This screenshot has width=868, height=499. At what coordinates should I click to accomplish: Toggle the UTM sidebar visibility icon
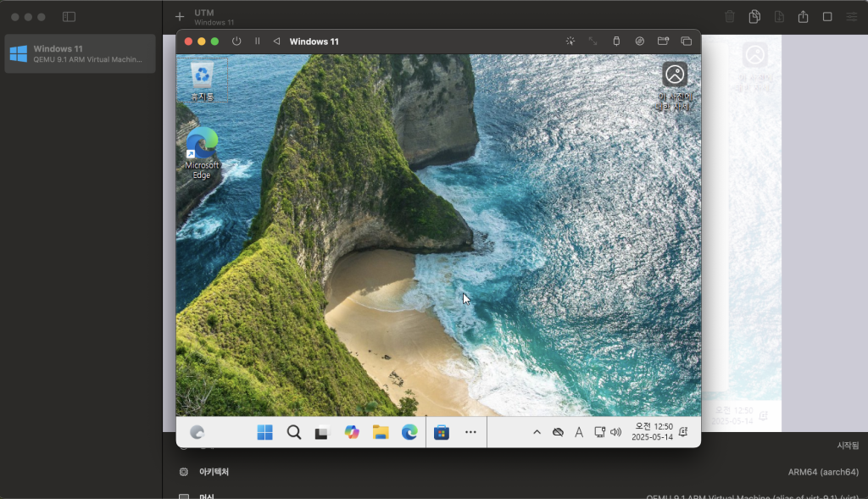coord(70,17)
